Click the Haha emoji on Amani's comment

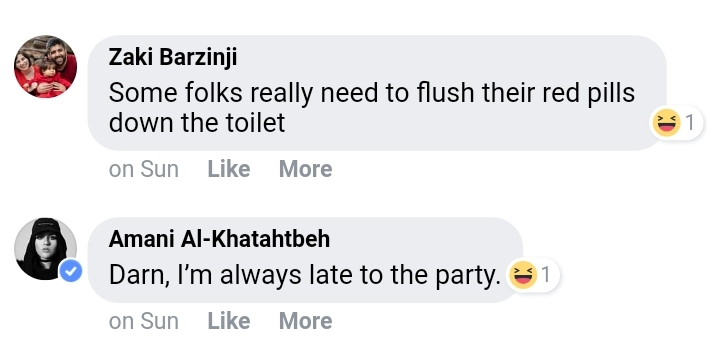click(x=522, y=275)
